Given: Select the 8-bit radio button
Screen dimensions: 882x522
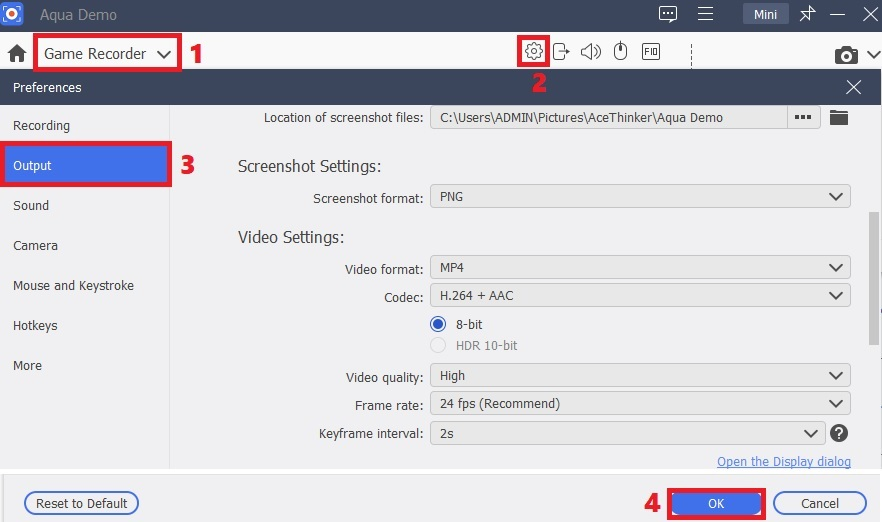Looking at the screenshot, I should coord(437,324).
